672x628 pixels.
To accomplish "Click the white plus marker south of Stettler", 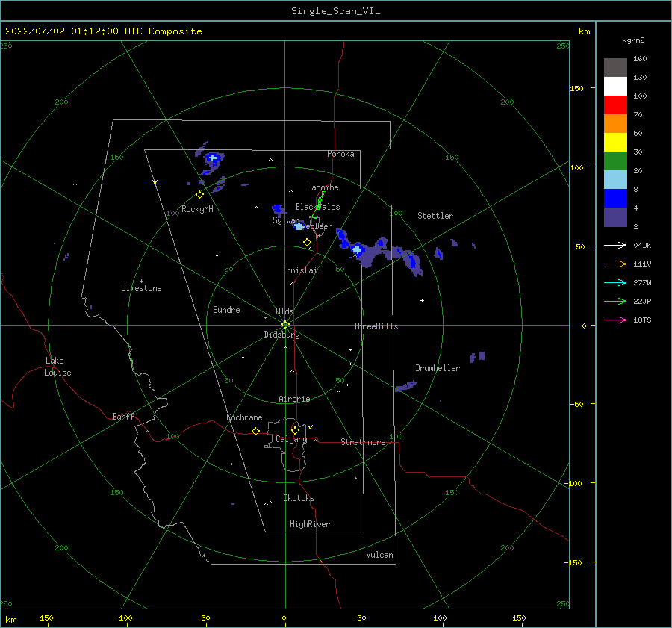I will pyautogui.click(x=422, y=300).
